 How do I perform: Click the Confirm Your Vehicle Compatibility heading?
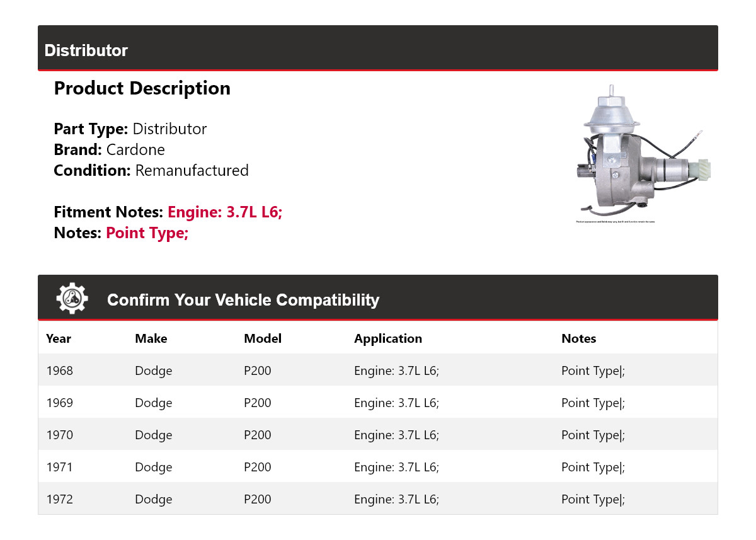(243, 300)
